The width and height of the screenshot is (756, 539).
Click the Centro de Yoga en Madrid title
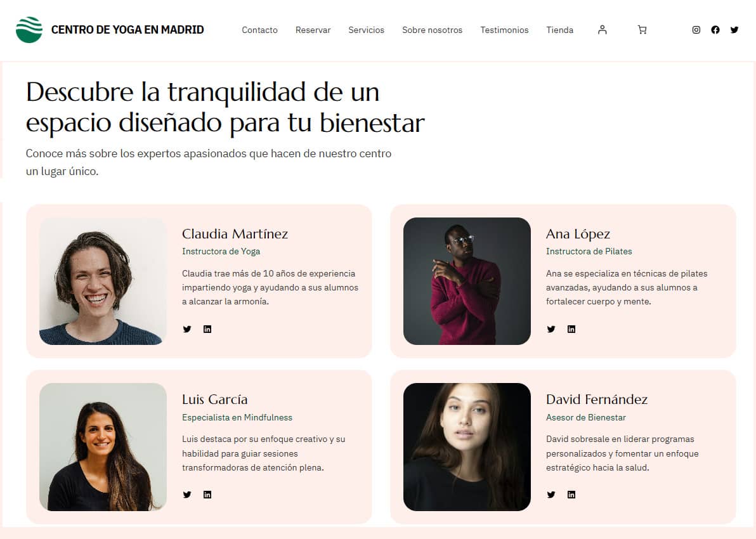point(127,30)
